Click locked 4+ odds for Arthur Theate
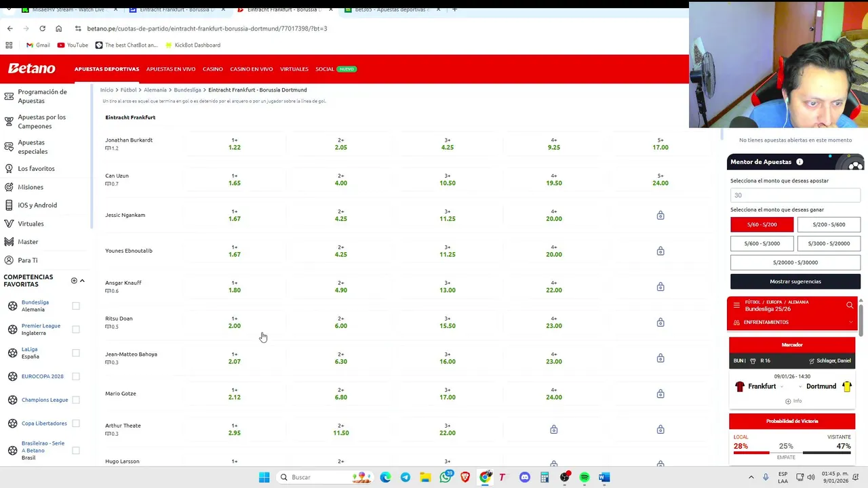 (x=554, y=430)
